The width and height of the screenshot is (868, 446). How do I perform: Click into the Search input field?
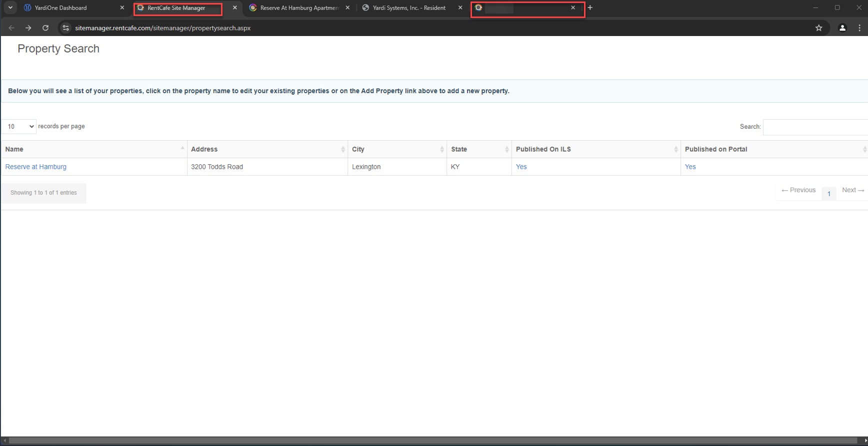coord(815,127)
